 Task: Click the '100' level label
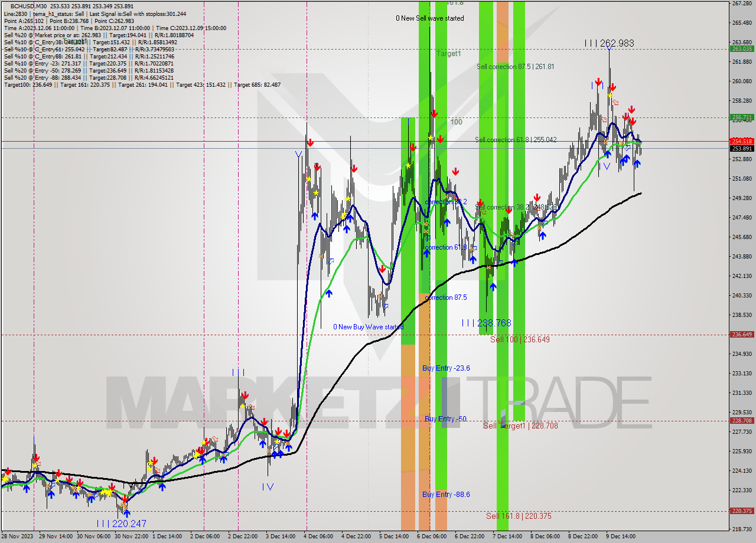[x=456, y=122]
